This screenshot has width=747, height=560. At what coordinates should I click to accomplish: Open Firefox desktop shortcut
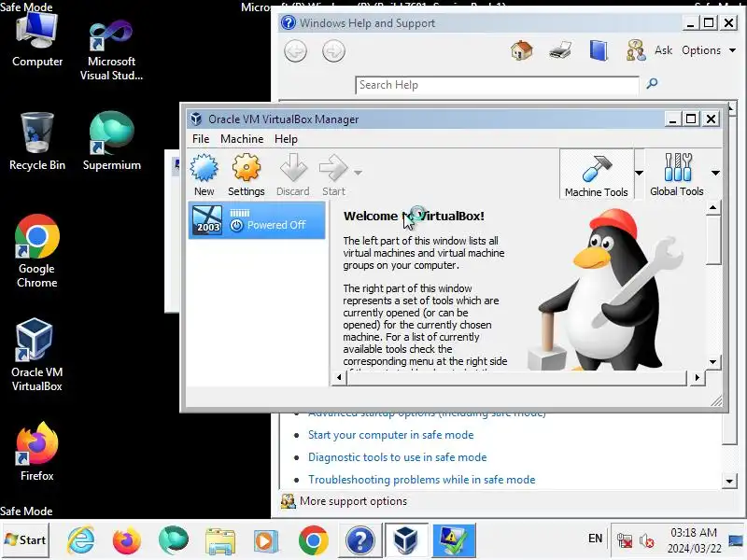point(37,452)
